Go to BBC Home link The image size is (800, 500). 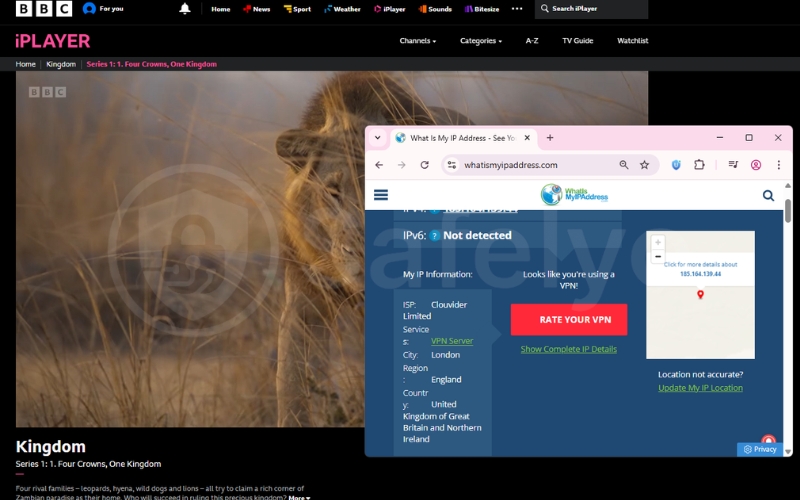pyautogui.click(x=220, y=9)
